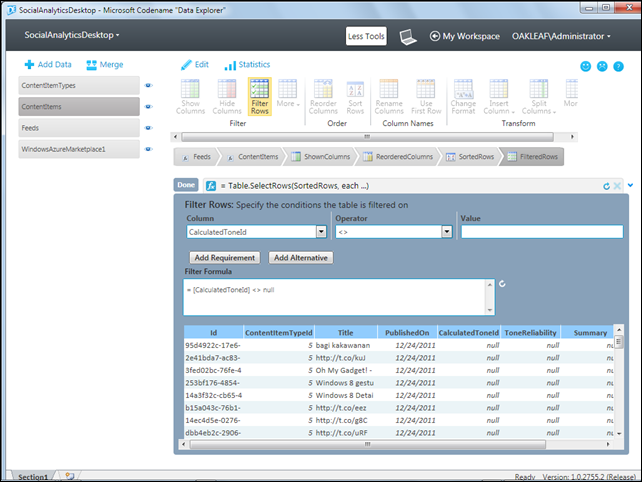Click title cell "Oh My Gadget! -"
Screen dimensions: 642x482
[x=344, y=370]
